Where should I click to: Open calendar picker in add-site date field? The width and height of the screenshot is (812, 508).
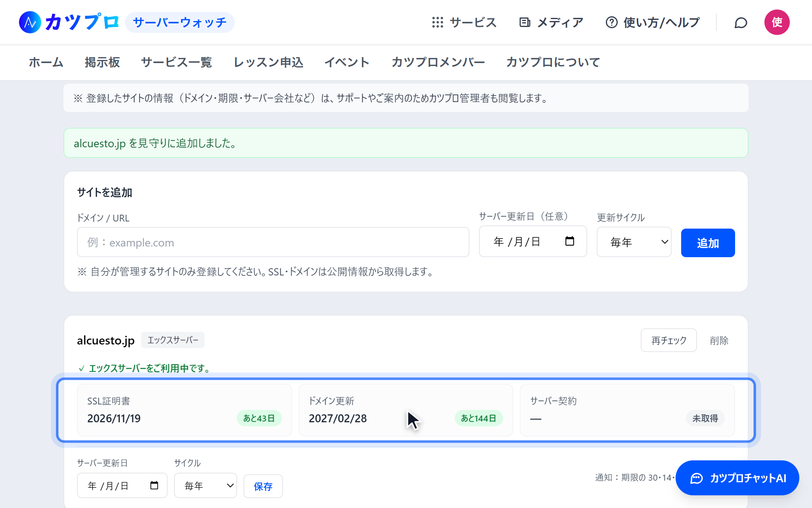pyautogui.click(x=569, y=241)
